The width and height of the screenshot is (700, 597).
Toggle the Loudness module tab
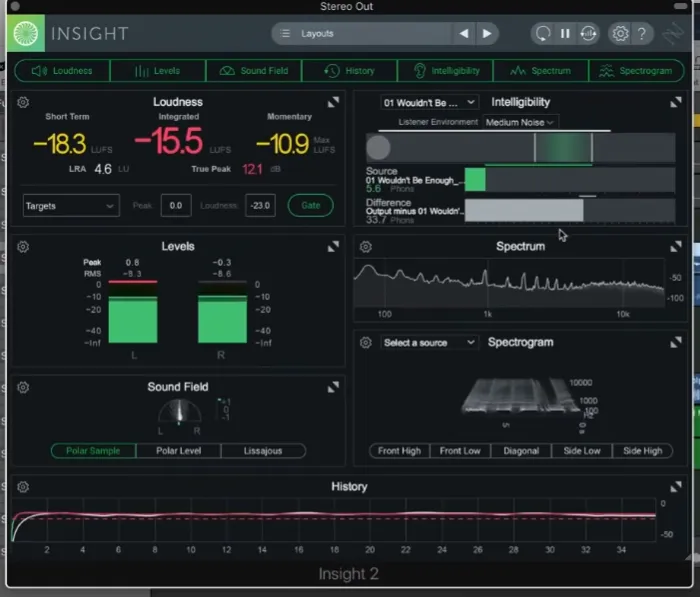coord(62,71)
